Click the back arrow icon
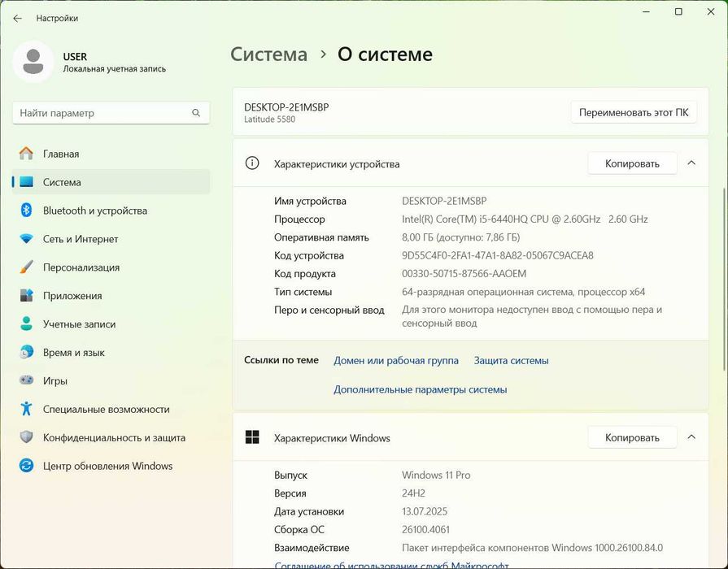Screen dimensions: 728x569 pyautogui.click(x=18, y=18)
